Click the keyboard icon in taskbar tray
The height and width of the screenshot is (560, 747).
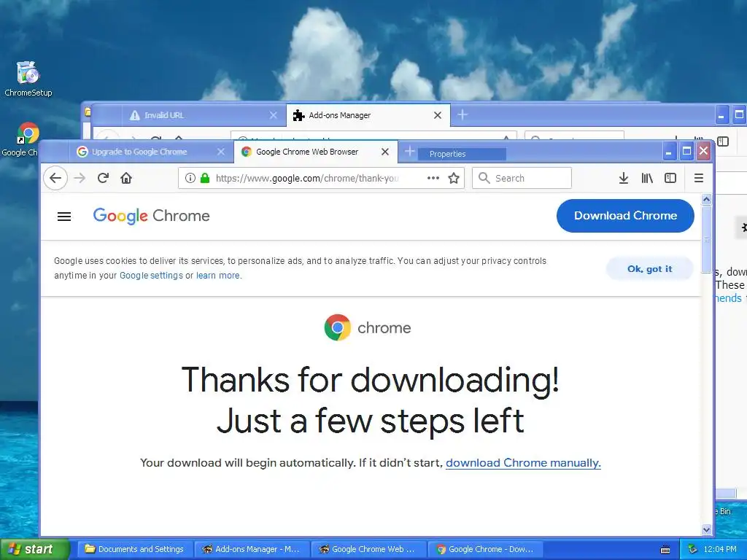(x=665, y=550)
